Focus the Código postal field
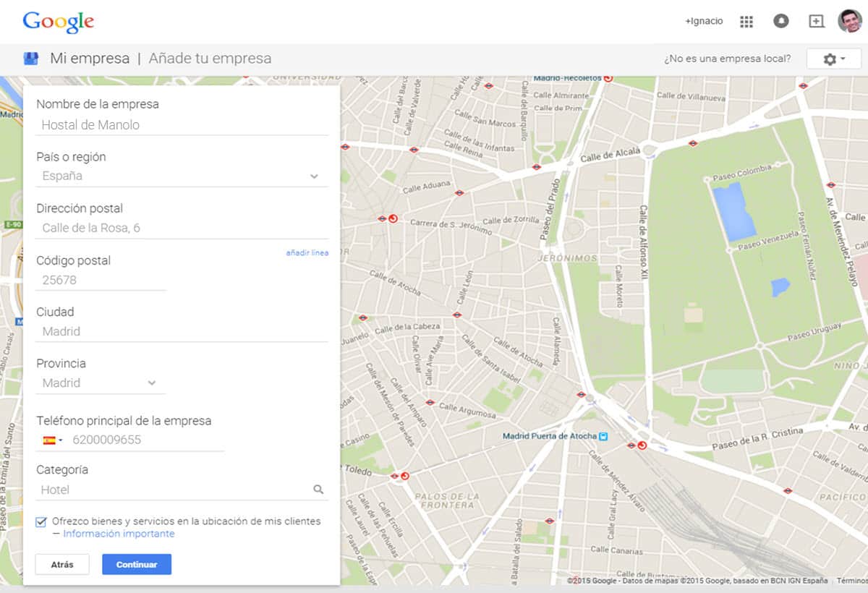The width and height of the screenshot is (868, 593). point(101,281)
